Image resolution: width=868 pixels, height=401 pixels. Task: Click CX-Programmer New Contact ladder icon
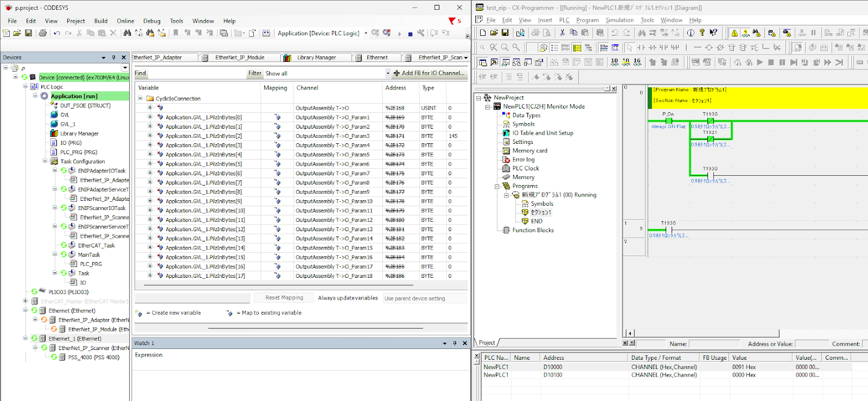pyautogui.click(x=641, y=47)
